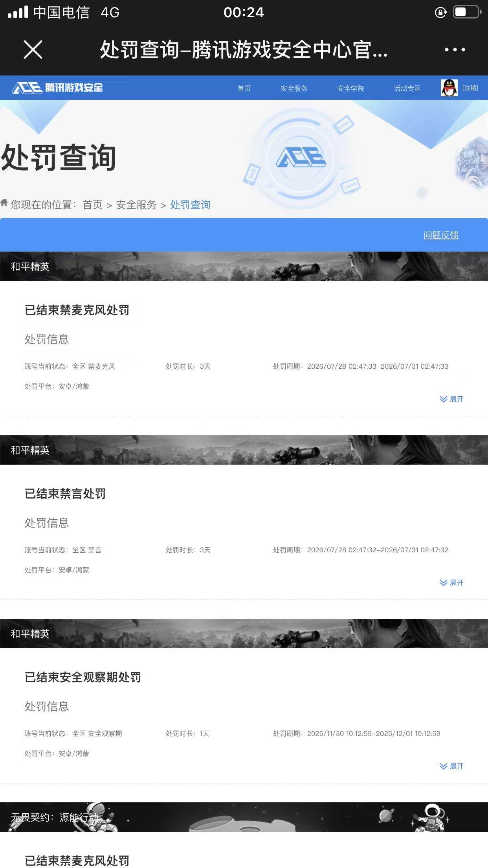This screenshot has height=868, width=488.
Task: Open the 安全学院 navigation menu
Action: 350,88
